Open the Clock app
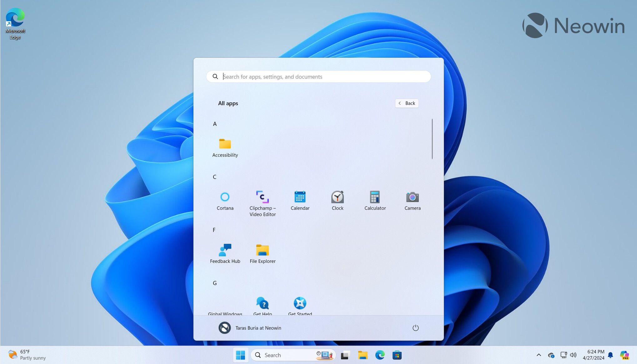This screenshot has height=364, width=637. [337, 200]
